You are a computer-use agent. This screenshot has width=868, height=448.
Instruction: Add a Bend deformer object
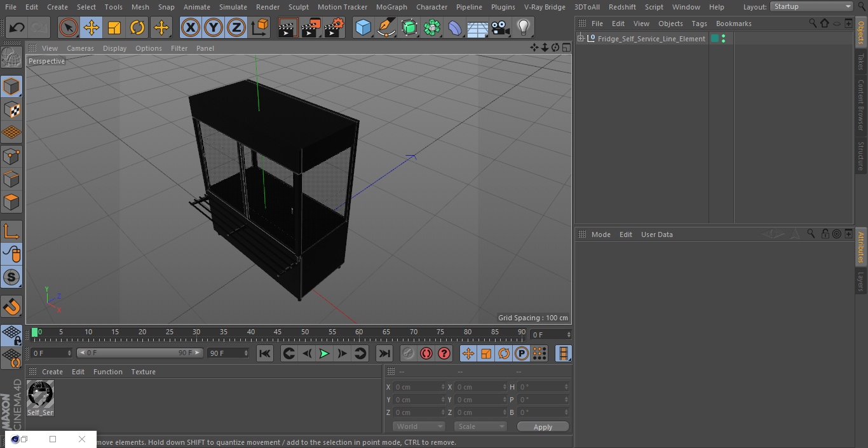click(455, 27)
